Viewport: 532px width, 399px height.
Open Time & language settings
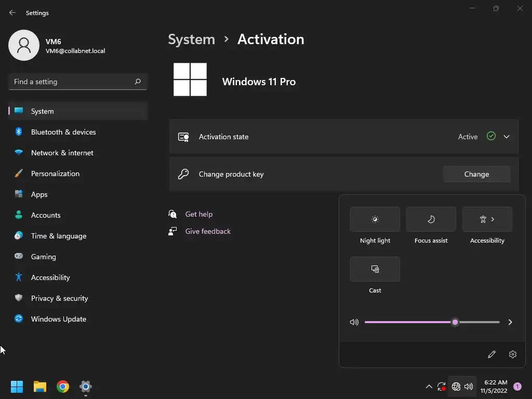point(78,236)
